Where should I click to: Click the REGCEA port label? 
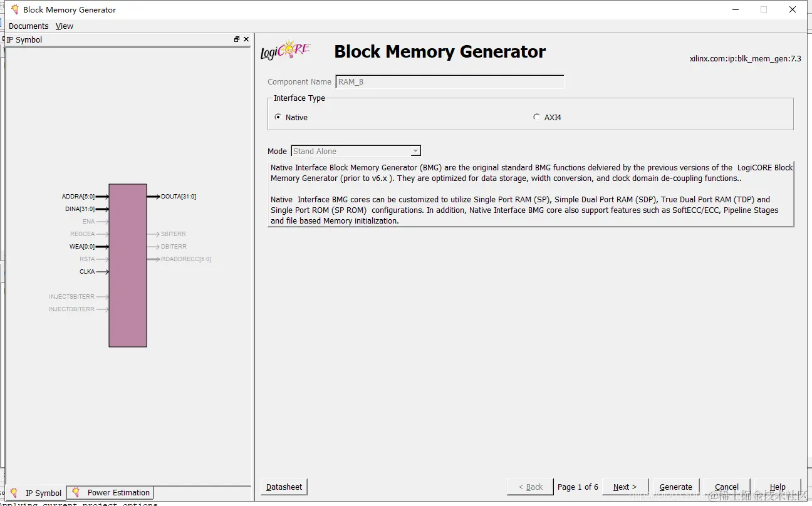[x=83, y=234]
